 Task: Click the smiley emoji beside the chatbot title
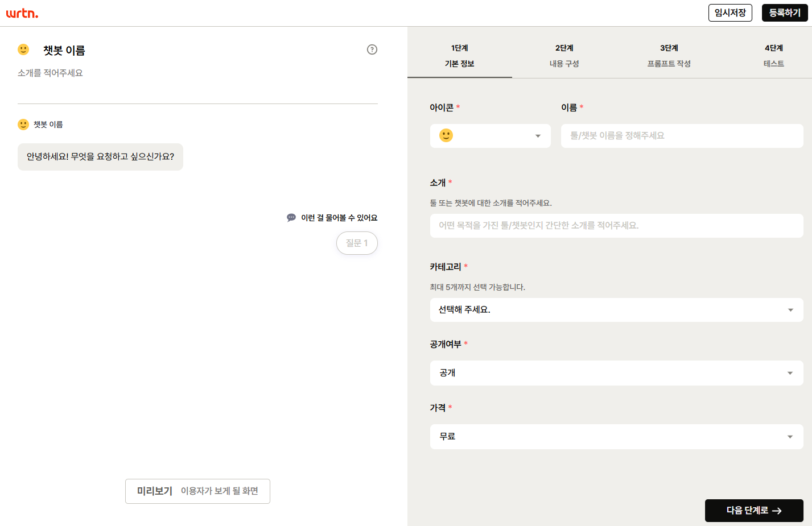(23, 49)
